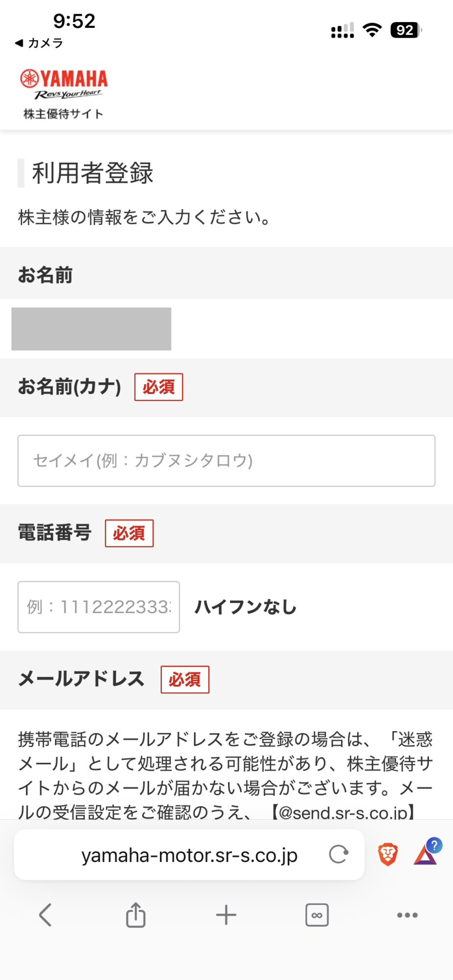Tap the 株主優待サイト site title
The image size is (453, 980).
(64, 114)
